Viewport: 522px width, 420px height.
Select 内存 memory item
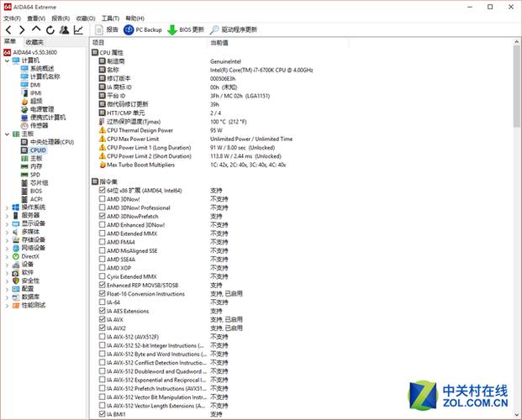pos(32,166)
